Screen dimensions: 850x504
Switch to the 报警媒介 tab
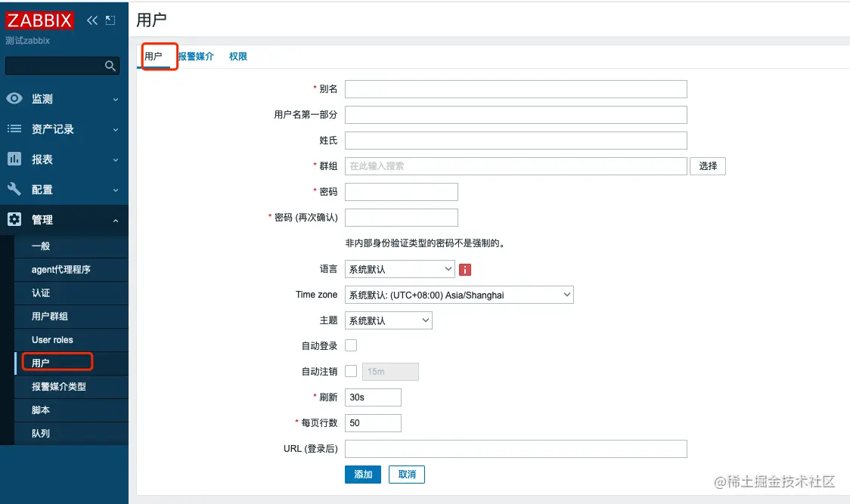point(196,57)
